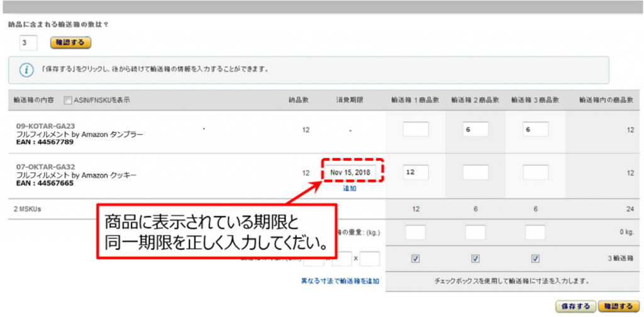The height and width of the screenshot is (317, 644).
Task: Click the blue info icon in the notice
Action: [x=26, y=70]
